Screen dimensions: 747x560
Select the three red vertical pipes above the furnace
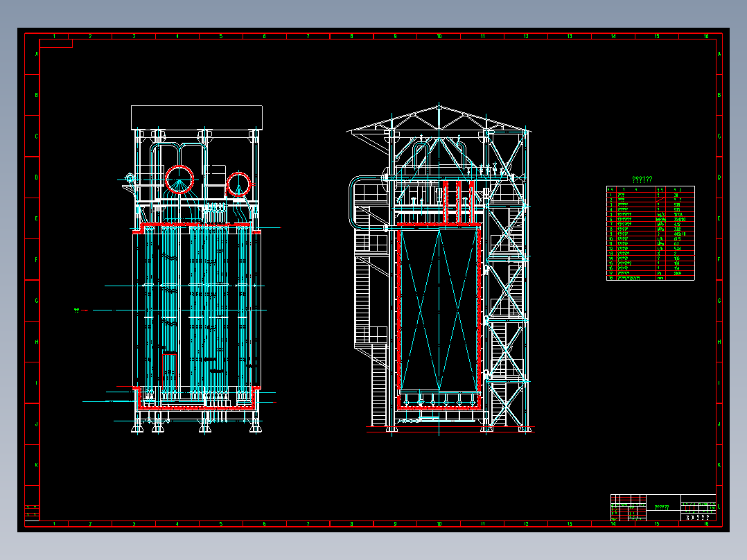click(x=458, y=202)
